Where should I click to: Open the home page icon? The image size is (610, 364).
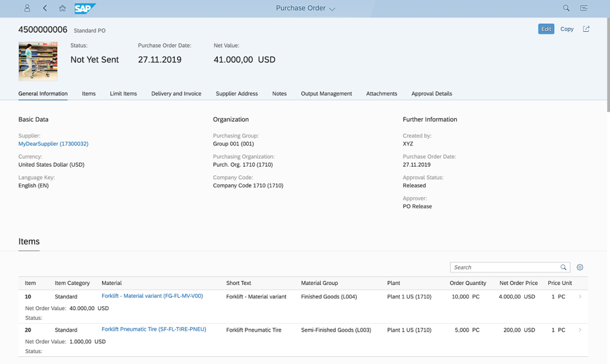[62, 8]
